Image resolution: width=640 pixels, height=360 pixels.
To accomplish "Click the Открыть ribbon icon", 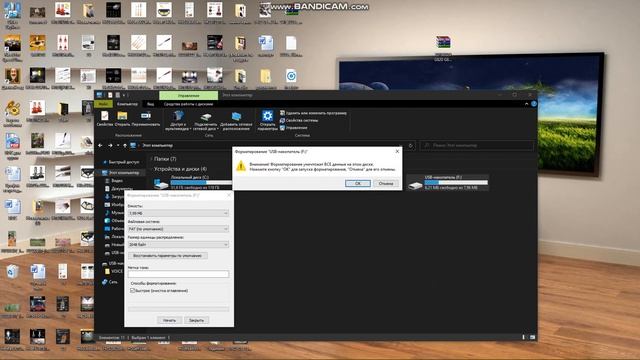I will point(122,118).
